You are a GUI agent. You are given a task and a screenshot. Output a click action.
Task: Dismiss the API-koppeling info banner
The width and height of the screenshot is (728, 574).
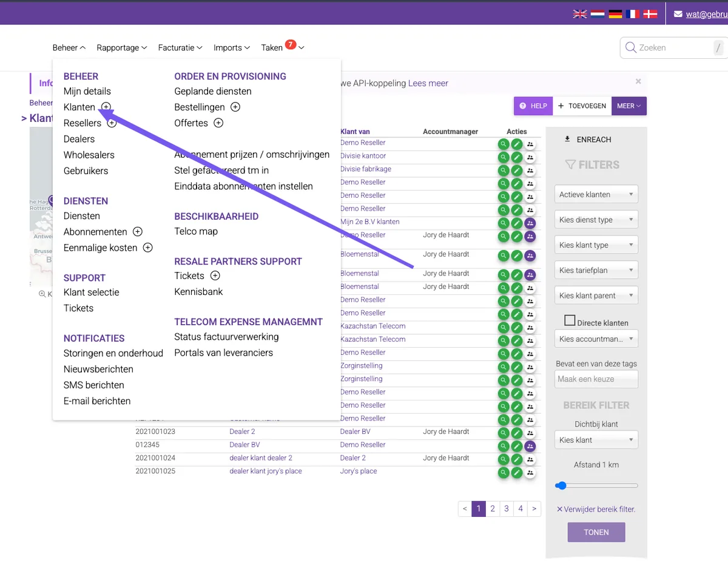tap(638, 81)
